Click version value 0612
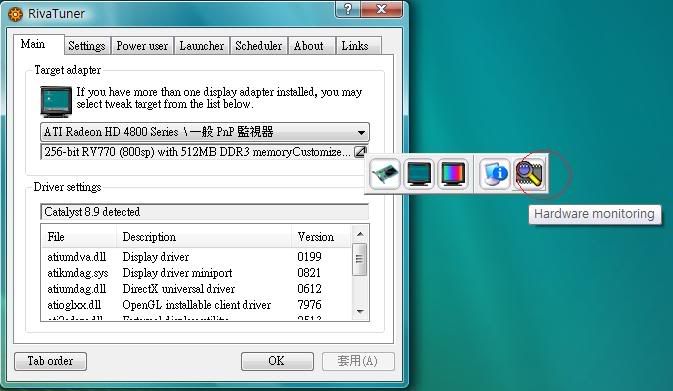 click(x=309, y=289)
